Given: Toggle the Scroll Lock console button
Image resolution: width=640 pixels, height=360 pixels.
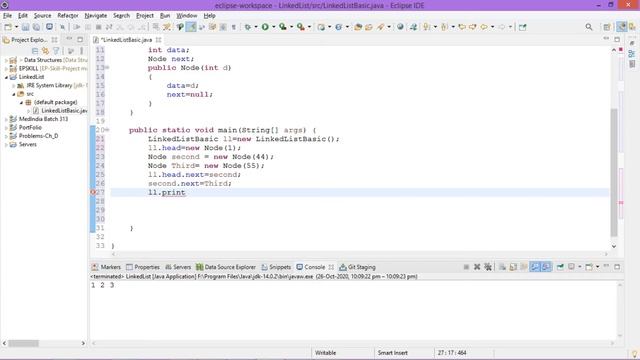Looking at the screenshot, I should (513, 267).
